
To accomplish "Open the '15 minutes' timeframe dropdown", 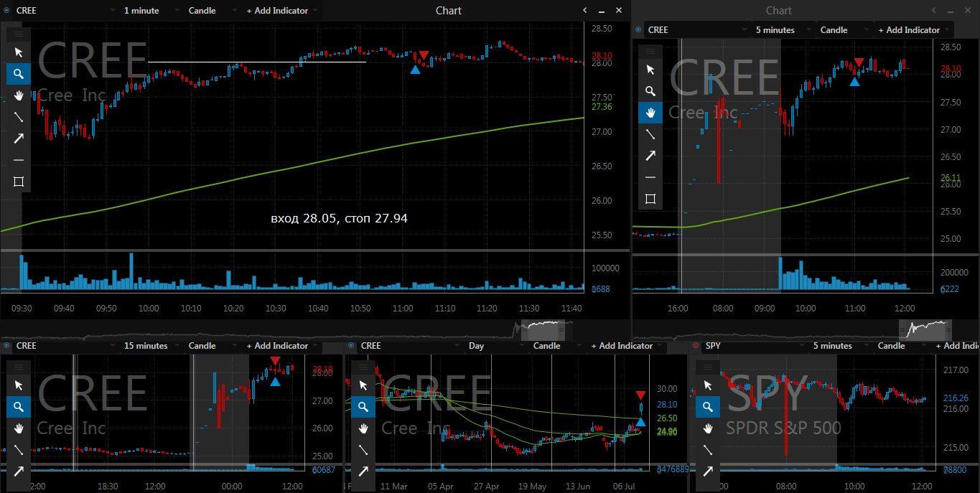I will 151,346.
